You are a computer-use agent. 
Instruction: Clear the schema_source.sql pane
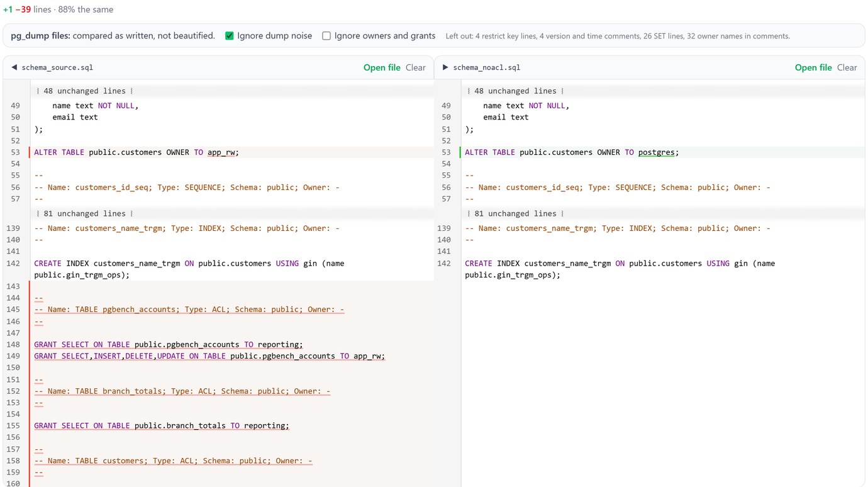[x=416, y=67]
